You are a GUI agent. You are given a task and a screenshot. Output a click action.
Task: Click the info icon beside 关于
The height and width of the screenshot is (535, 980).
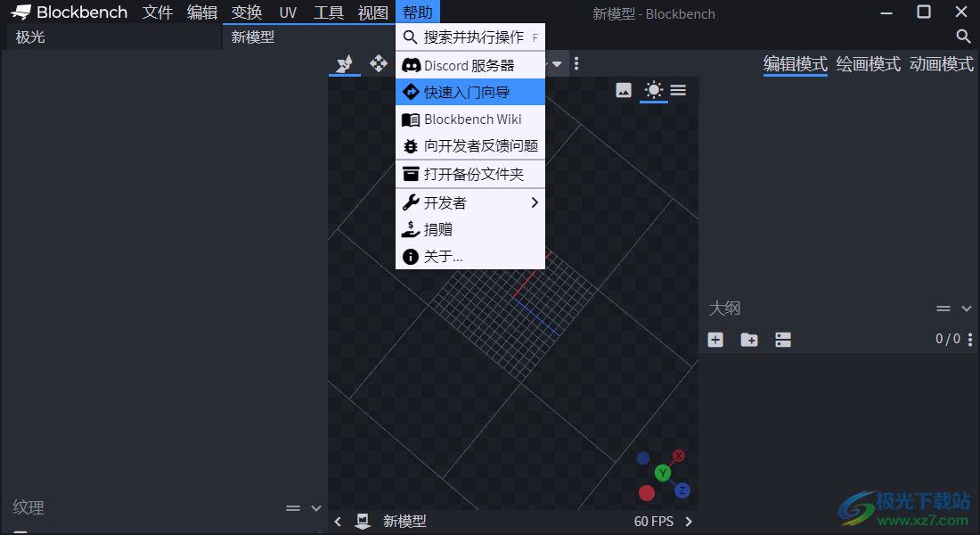(x=411, y=257)
